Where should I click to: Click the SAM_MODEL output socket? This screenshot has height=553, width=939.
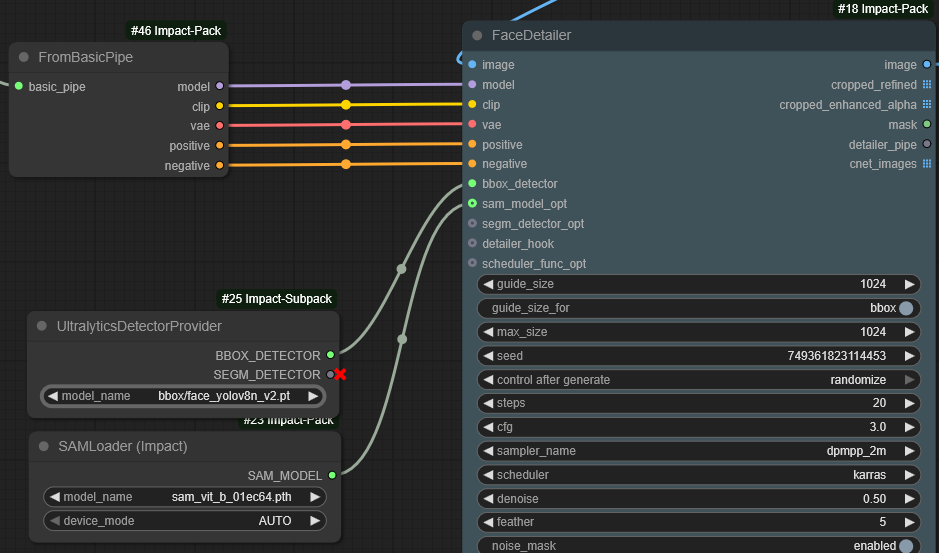332,475
